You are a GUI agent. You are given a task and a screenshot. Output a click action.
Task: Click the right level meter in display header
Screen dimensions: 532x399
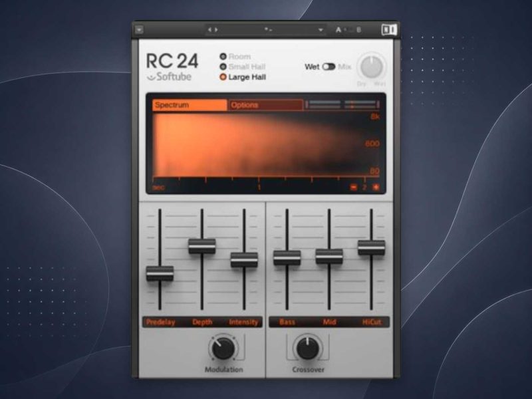click(362, 105)
